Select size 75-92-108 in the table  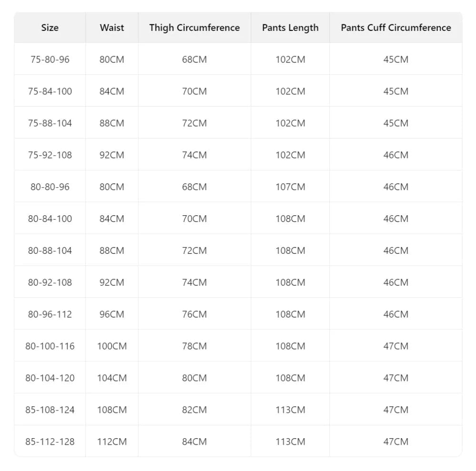coord(50,155)
